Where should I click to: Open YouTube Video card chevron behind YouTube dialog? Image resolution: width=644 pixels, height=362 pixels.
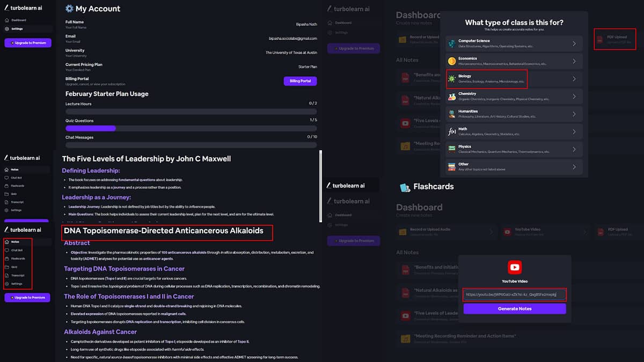point(586,232)
